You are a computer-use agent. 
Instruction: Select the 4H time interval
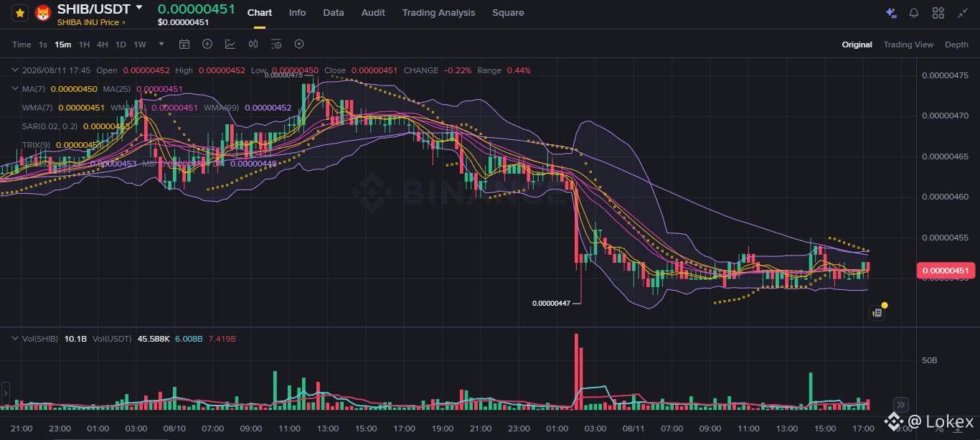click(103, 45)
